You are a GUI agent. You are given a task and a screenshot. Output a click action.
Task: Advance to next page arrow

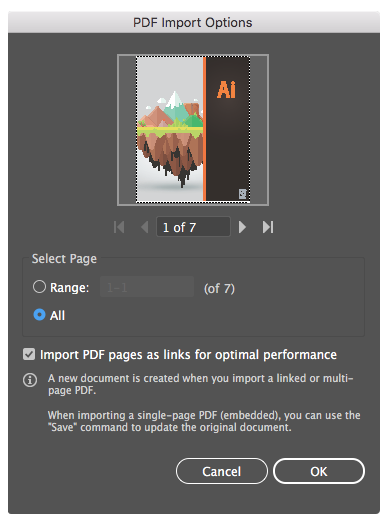point(243,227)
